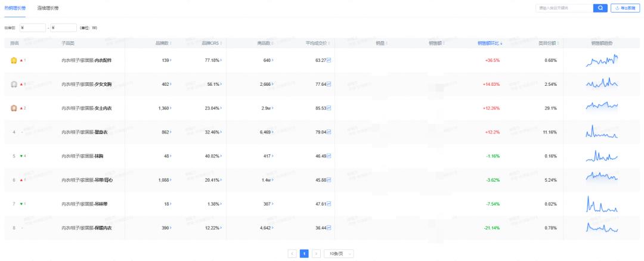Expand brand count 139 arrow

tap(171, 60)
